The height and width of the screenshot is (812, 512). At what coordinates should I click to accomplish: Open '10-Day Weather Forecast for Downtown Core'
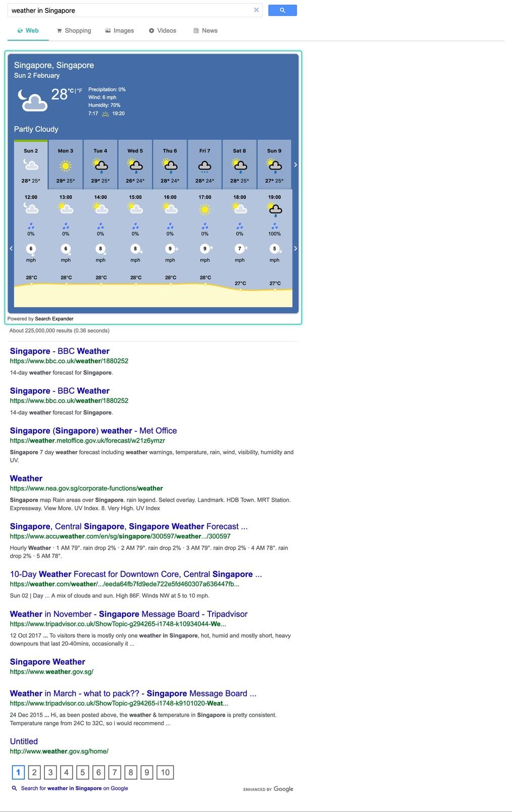136,574
